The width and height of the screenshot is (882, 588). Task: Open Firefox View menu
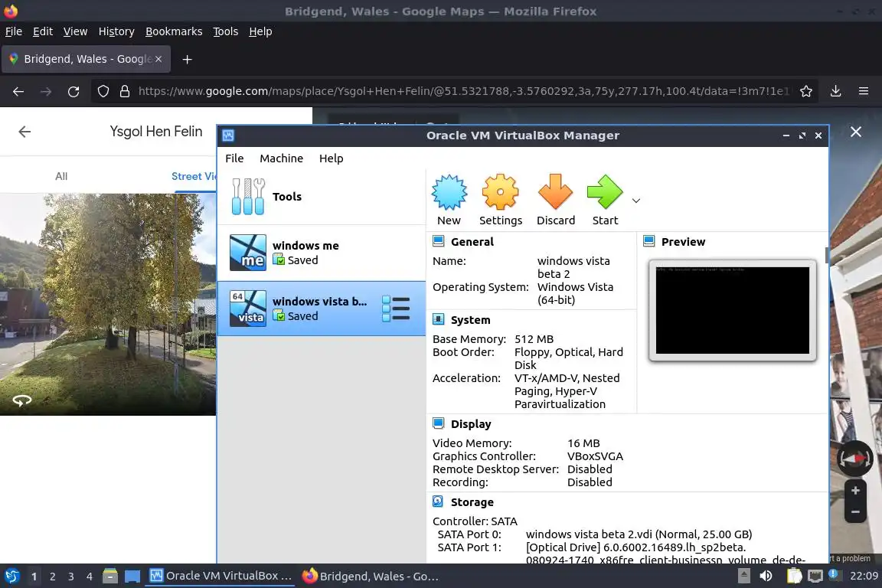(x=75, y=31)
